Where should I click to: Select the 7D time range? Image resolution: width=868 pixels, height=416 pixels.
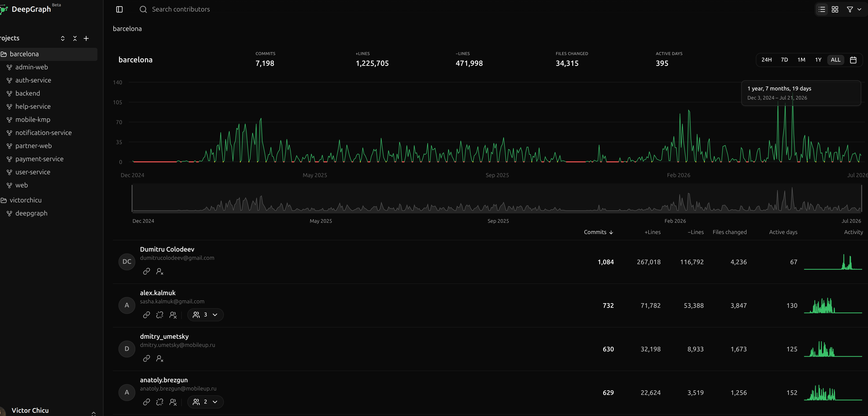coord(784,60)
